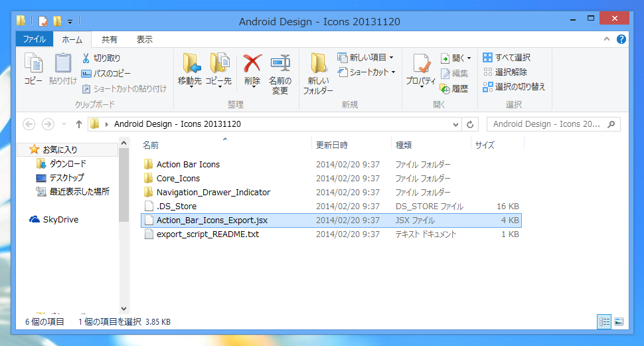
Task: Switch to Large icons view in status bar
Action: tap(619, 321)
